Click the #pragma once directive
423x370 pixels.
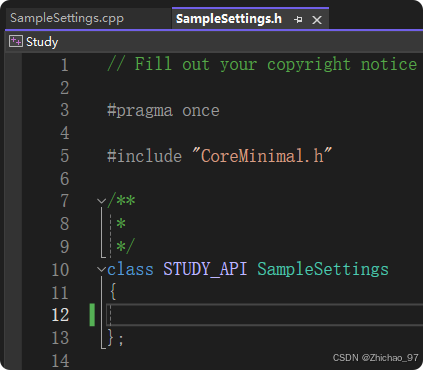click(163, 111)
